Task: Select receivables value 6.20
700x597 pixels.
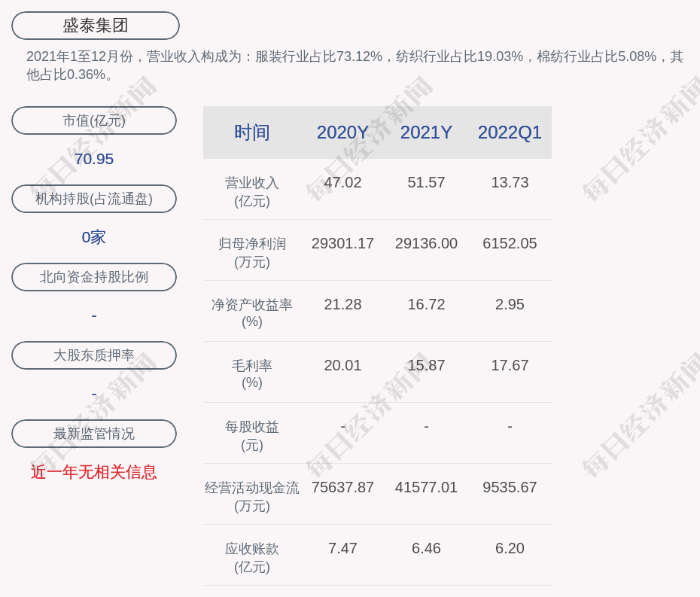Action: pos(510,548)
